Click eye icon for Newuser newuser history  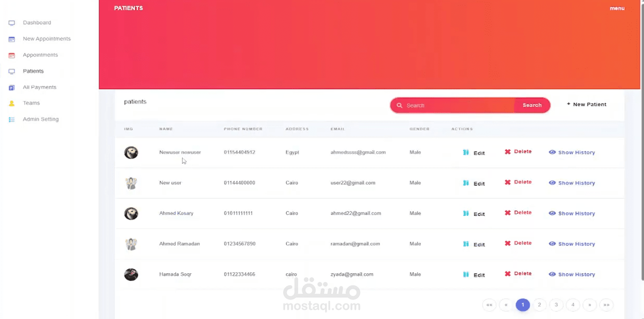click(552, 152)
